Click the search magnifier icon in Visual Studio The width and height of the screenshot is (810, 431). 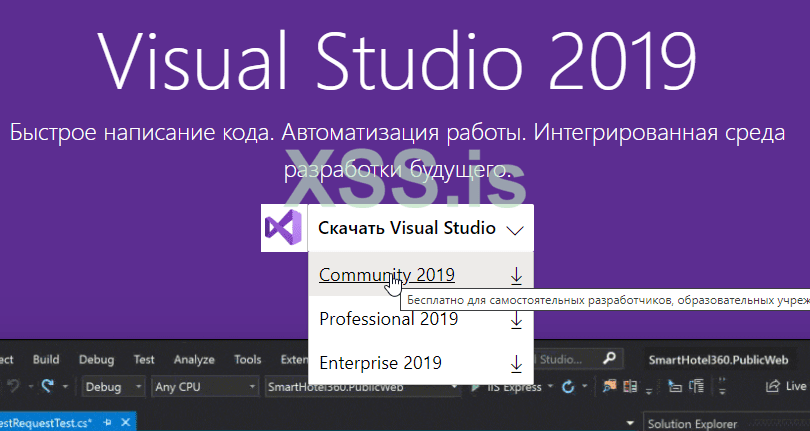click(x=610, y=358)
